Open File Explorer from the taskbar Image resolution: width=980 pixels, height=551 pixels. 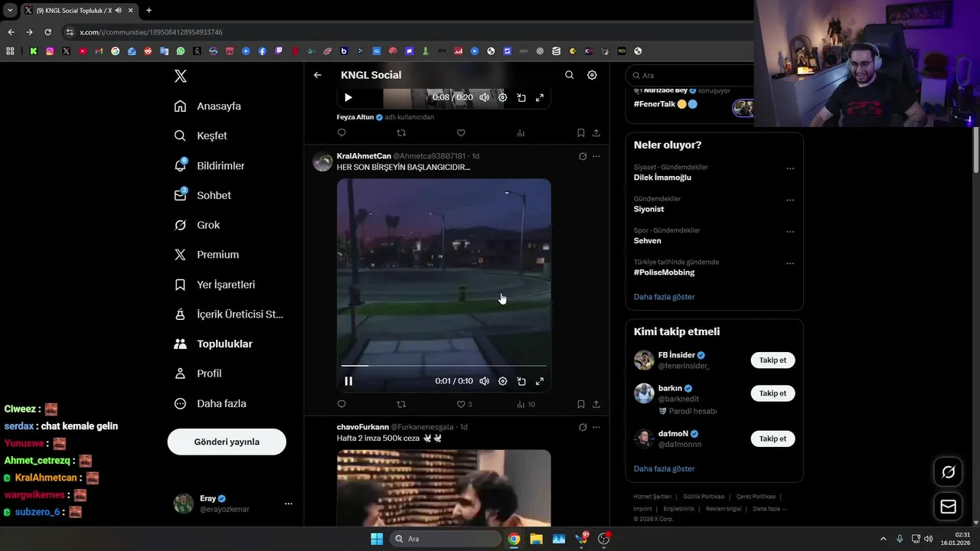537,539
